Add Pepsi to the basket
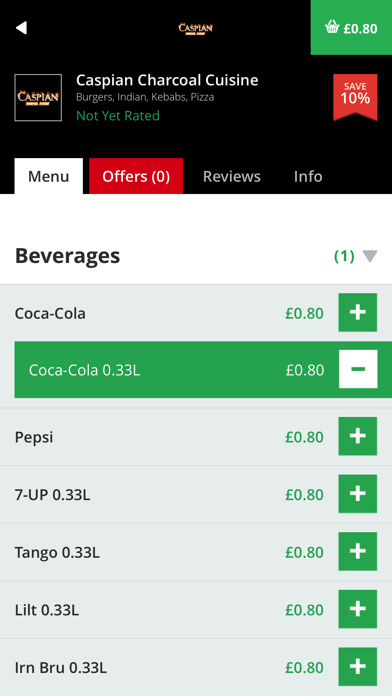This screenshot has width=392, height=696. 358,436
